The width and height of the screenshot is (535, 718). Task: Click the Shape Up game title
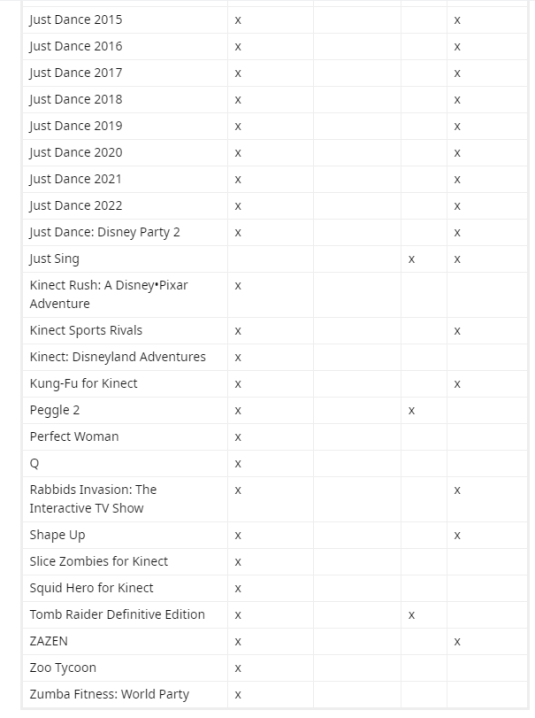[x=57, y=535]
